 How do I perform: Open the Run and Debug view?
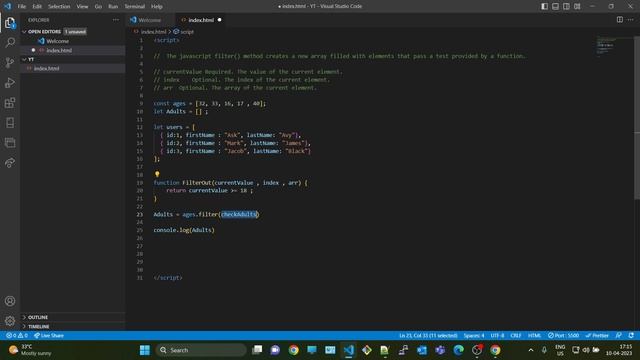pyautogui.click(x=10, y=83)
